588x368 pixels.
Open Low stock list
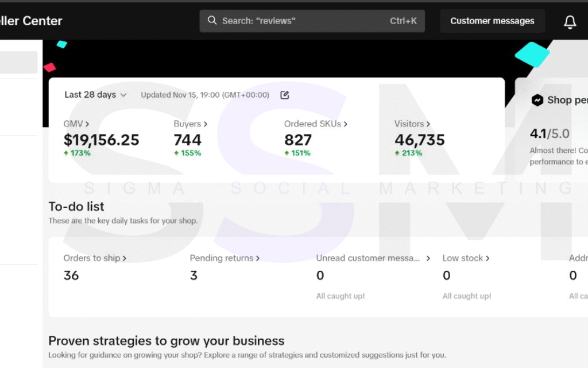pos(466,258)
